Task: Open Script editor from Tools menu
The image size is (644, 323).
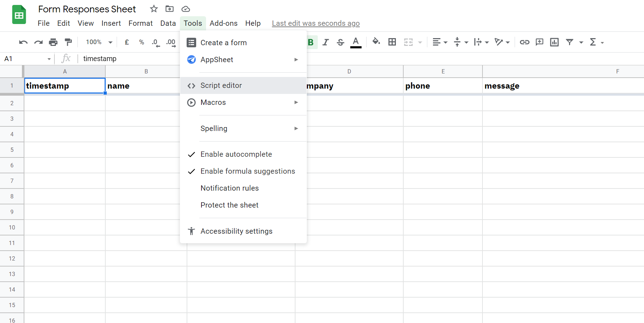Action: 221,85
